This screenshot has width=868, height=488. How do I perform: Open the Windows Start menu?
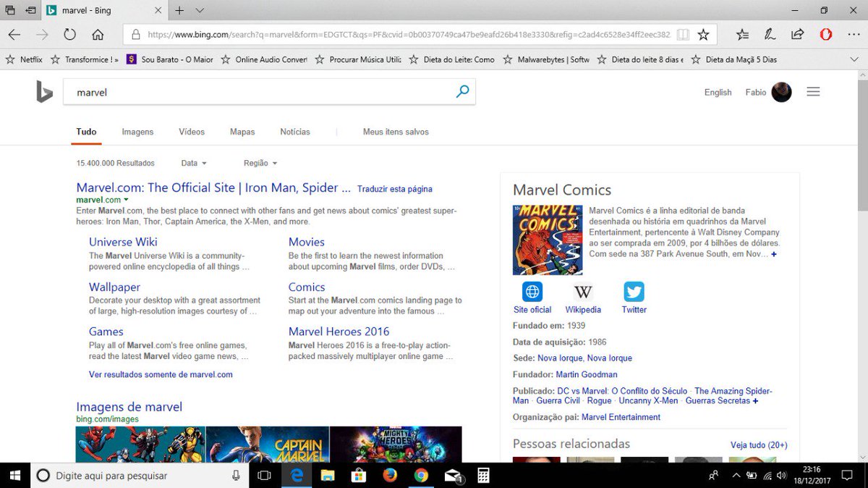(14, 476)
